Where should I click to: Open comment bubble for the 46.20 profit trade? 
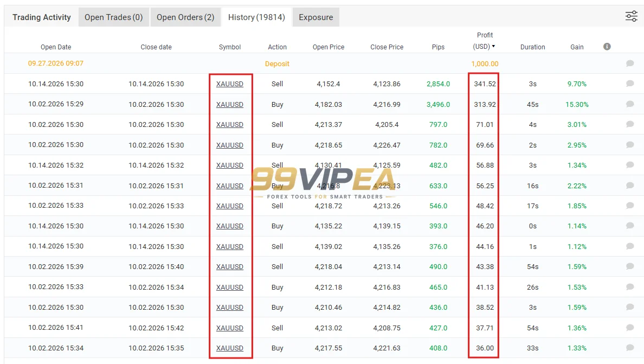tap(629, 226)
